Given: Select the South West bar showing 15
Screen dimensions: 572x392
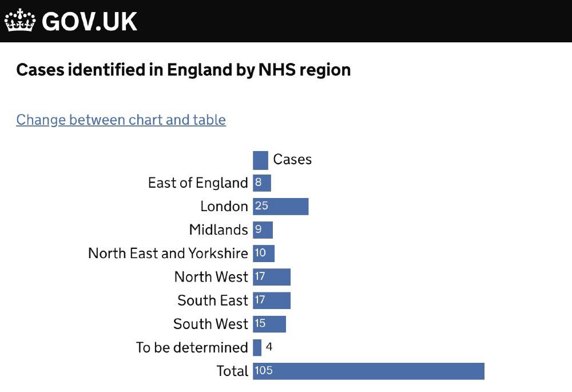Looking at the screenshot, I should click(x=269, y=324).
